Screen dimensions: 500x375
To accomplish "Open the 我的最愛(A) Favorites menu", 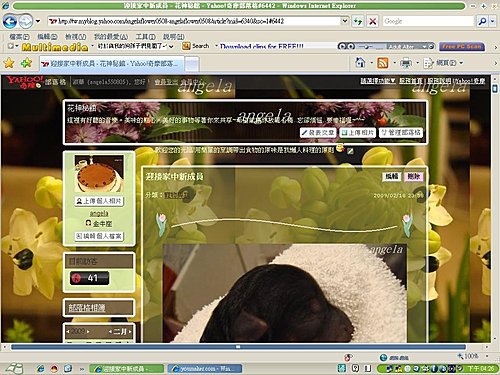I will click(x=111, y=36).
